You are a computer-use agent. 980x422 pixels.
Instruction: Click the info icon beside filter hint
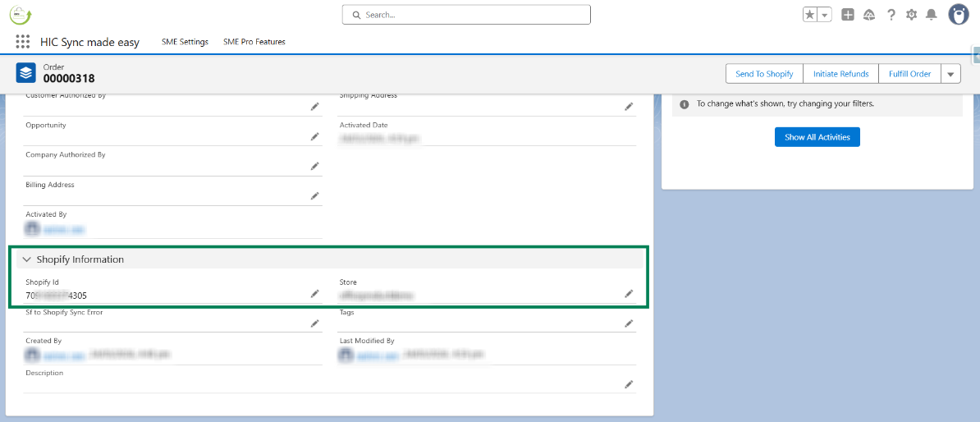[685, 103]
